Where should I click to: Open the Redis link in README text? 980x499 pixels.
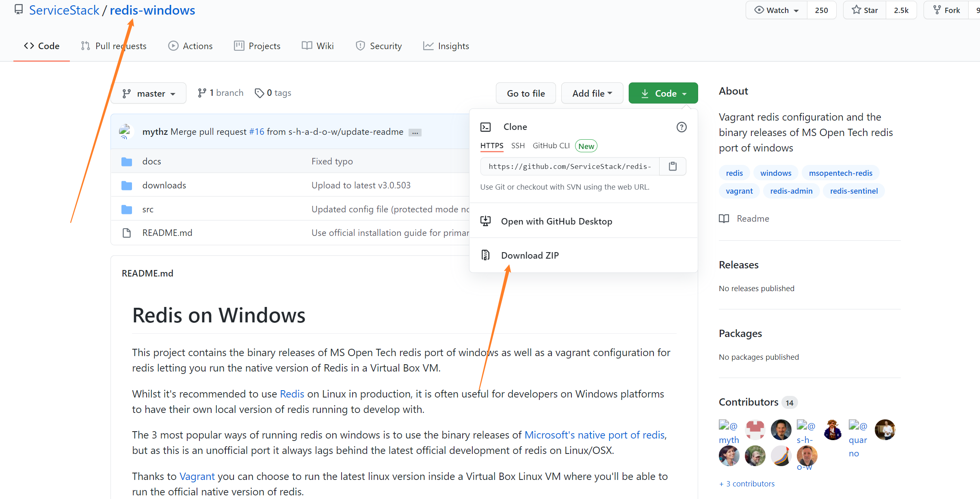(292, 394)
